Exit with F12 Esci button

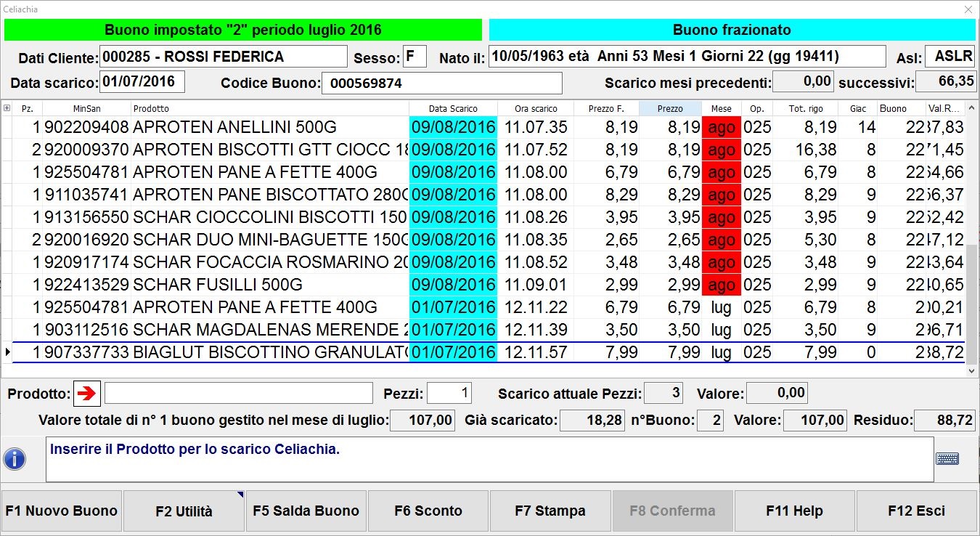click(916, 511)
